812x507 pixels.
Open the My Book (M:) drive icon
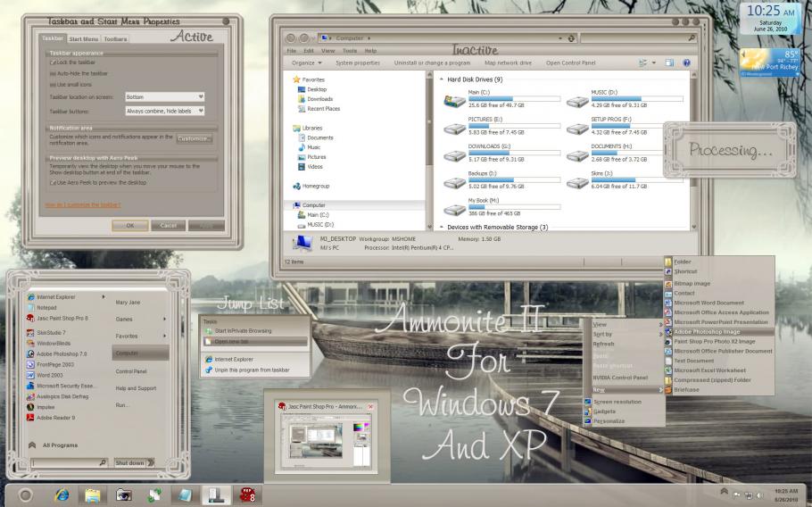454,209
